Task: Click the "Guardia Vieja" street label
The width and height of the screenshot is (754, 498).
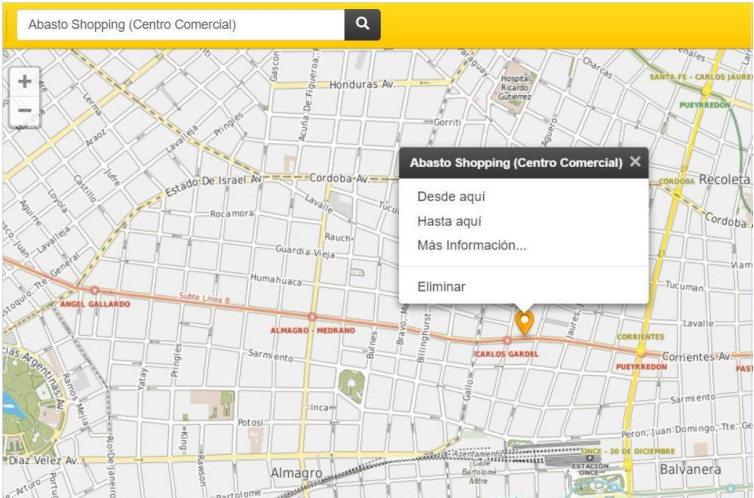Action: pyautogui.click(x=305, y=251)
